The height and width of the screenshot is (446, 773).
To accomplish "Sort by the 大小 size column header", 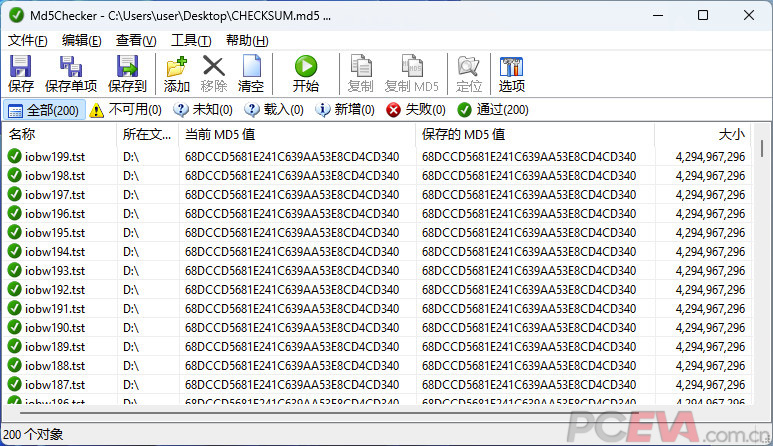I will (x=700, y=134).
